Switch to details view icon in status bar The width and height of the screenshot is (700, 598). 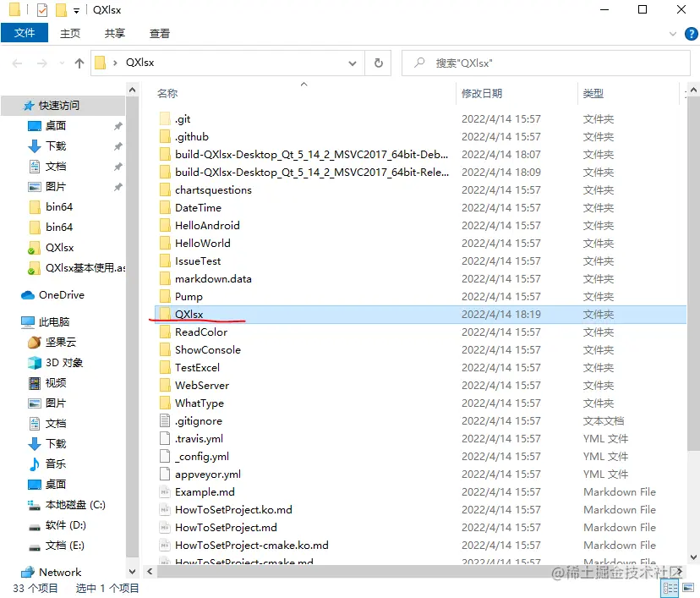tap(670, 589)
